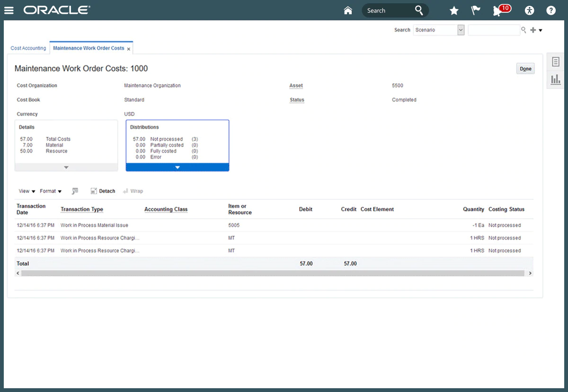Expand the Details card arrow
The width and height of the screenshot is (568, 392).
(x=66, y=167)
